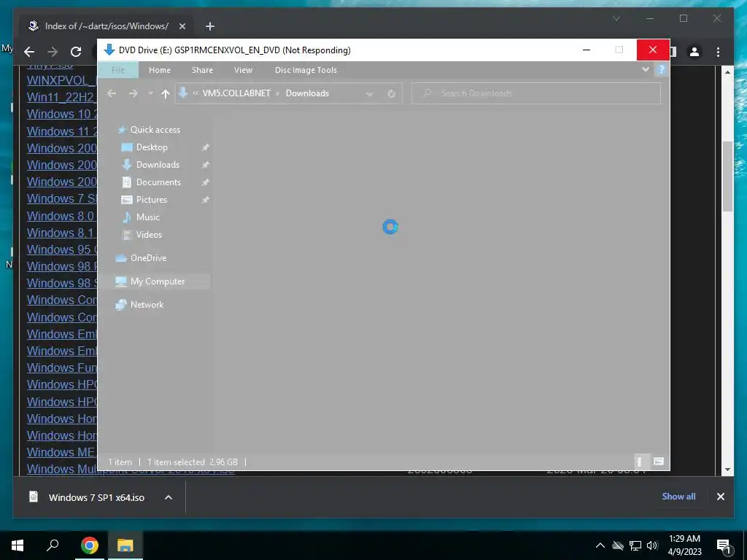Open the View ribbon tab
The width and height of the screenshot is (747, 560).
[243, 70]
